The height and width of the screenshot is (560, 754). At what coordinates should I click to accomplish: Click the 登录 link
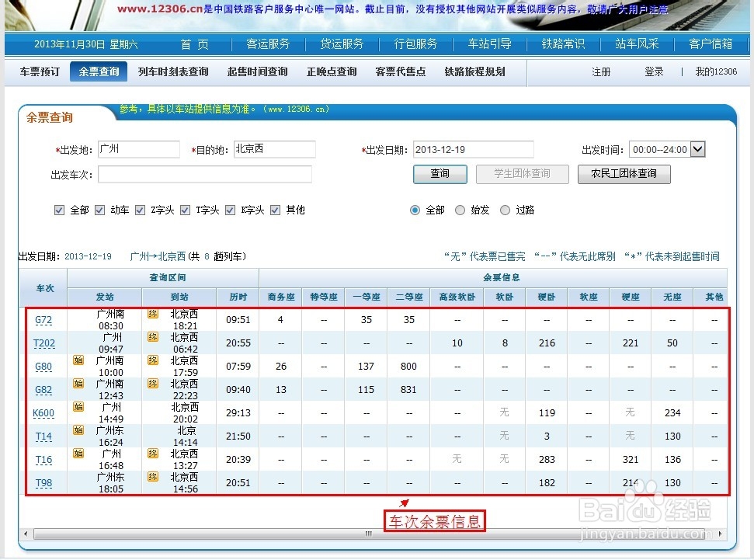tap(654, 72)
